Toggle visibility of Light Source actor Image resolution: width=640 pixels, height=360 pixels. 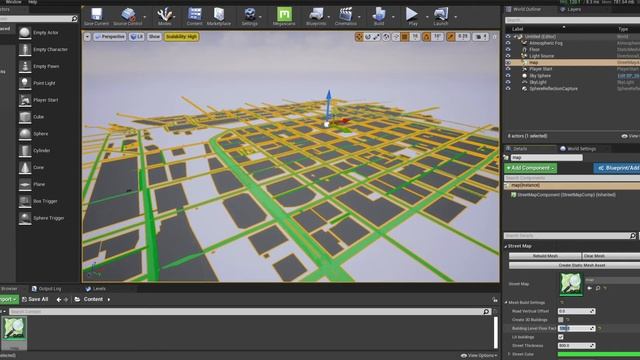click(508, 56)
